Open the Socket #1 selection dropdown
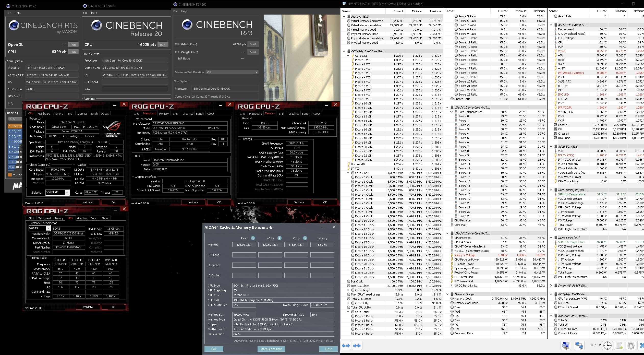This screenshot has width=644, height=355. coord(67,193)
